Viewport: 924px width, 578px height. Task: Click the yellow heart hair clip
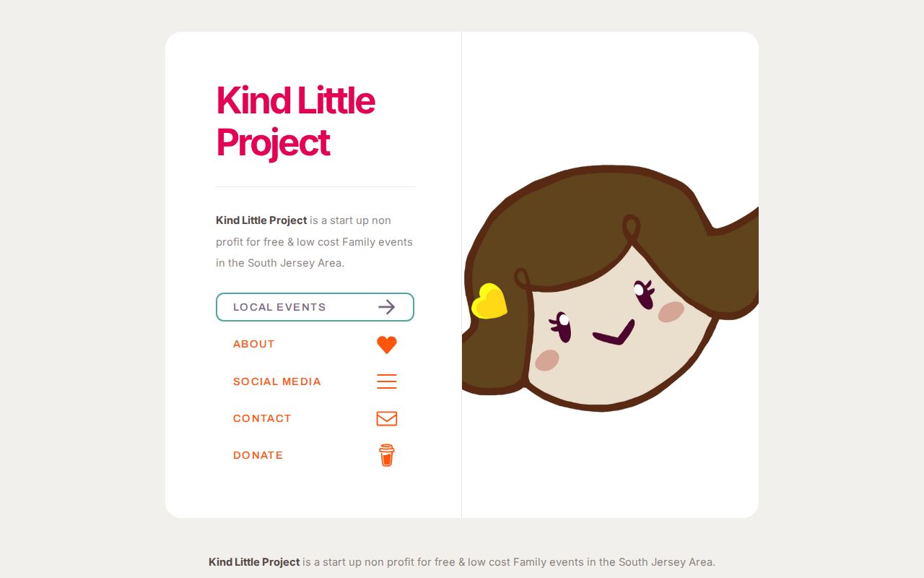[x=489, y=301]
